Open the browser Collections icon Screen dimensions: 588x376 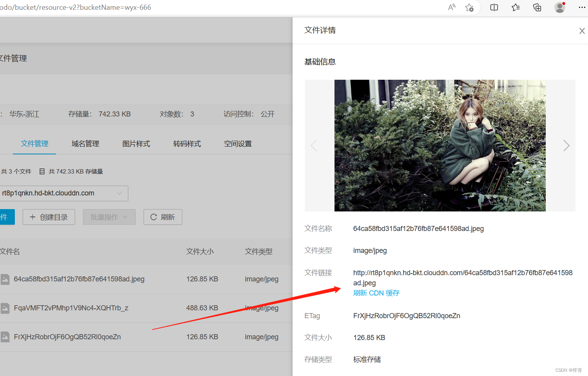tap(536, 7)
